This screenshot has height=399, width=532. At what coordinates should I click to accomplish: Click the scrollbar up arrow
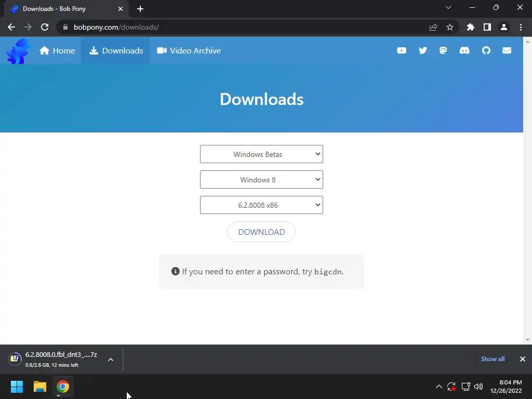click(x=527, y=42)
